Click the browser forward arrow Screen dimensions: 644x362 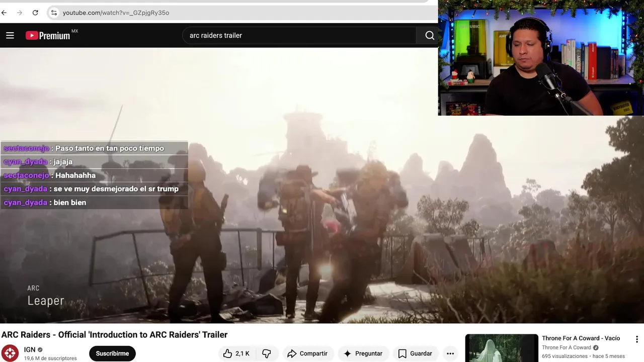(20, 13)
